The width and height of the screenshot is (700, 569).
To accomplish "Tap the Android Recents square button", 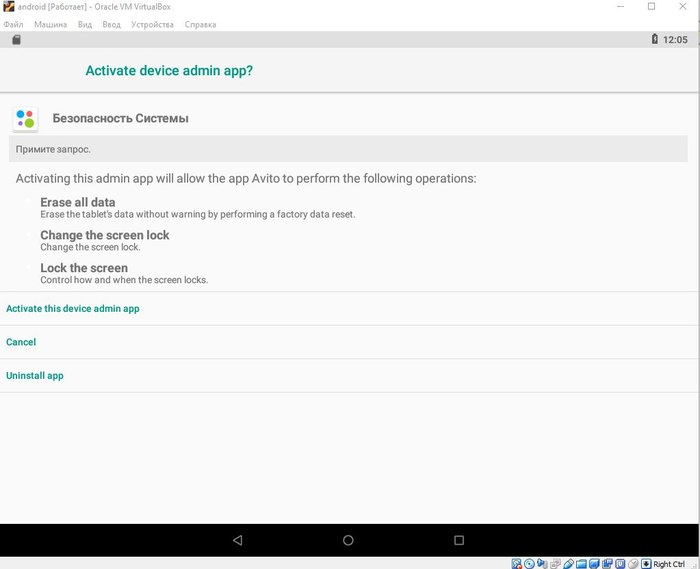I will pos(459,540).
